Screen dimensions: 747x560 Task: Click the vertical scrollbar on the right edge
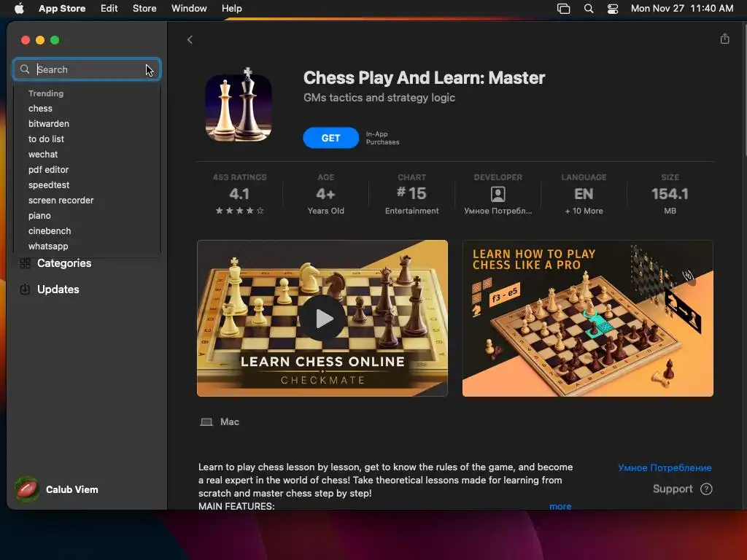744,90
